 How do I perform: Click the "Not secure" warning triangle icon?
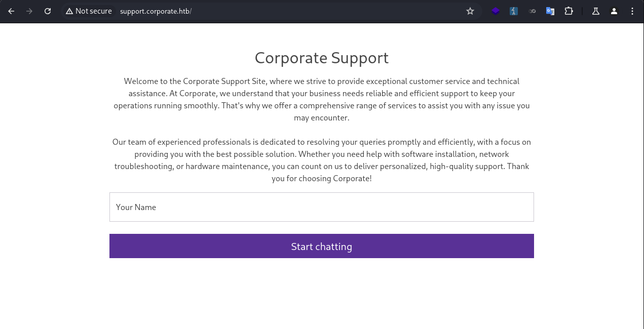click(69, 11)
